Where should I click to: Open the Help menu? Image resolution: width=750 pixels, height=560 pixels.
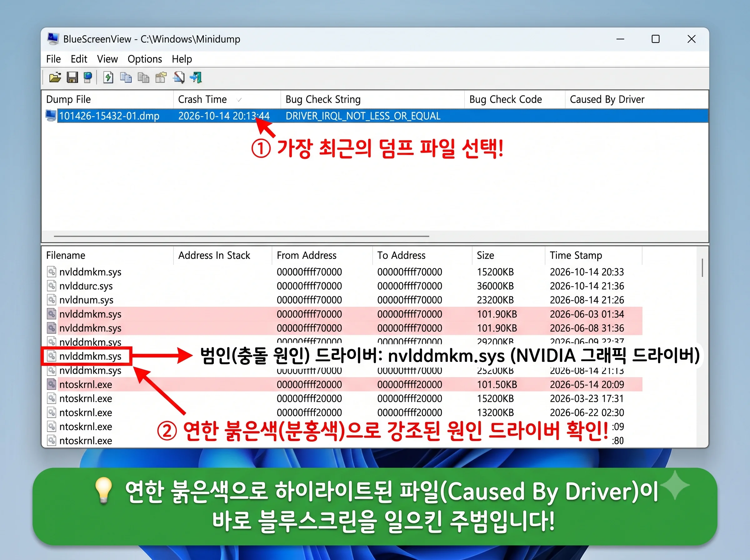182,59
